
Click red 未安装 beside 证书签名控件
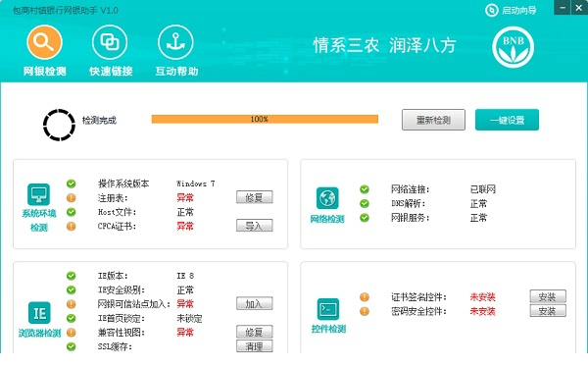(482, 297)
